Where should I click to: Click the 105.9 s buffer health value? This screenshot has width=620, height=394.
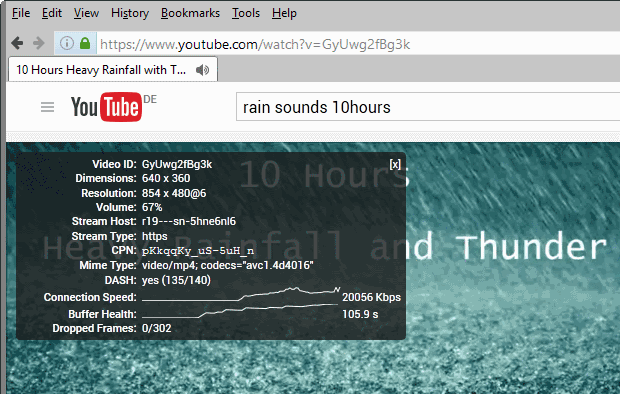pos(360,314)
